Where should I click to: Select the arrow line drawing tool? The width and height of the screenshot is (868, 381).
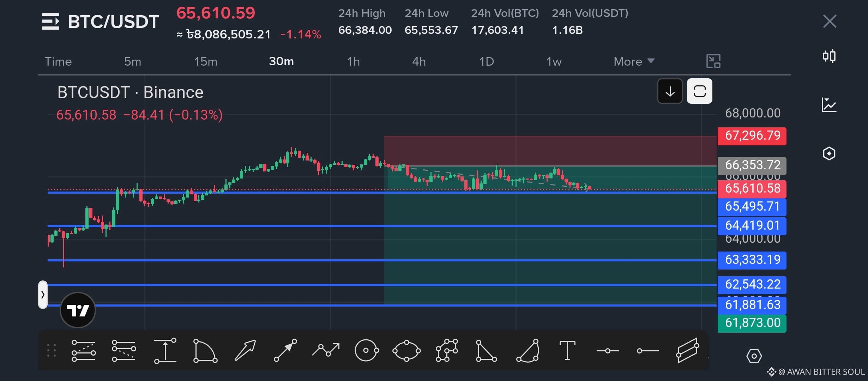(285, 351)
